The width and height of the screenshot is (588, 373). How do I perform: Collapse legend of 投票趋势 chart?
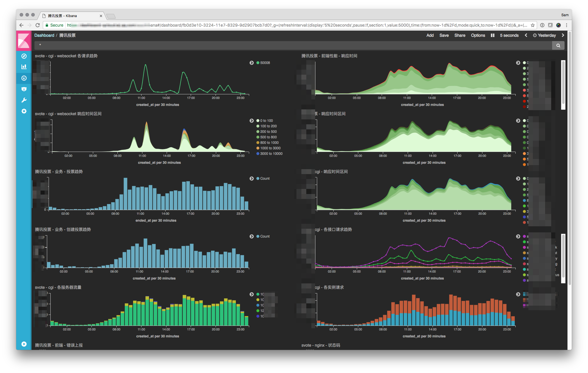[x=251, y=179]
